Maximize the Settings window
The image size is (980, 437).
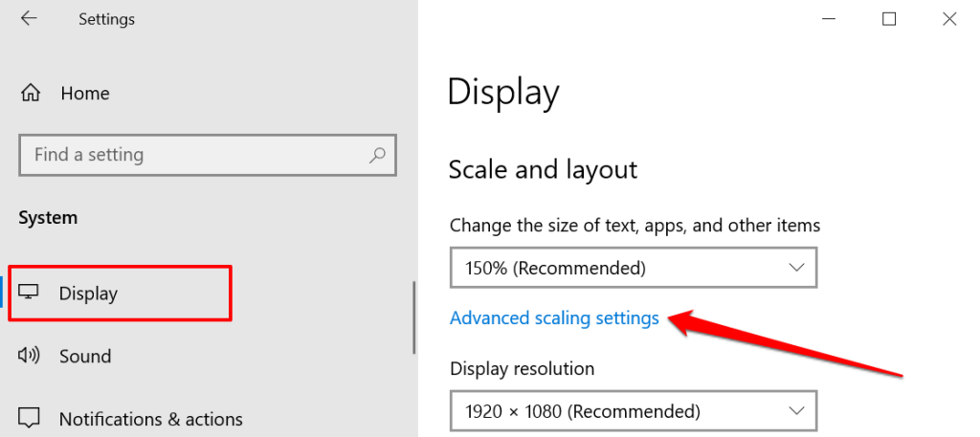tap(889, 18)
